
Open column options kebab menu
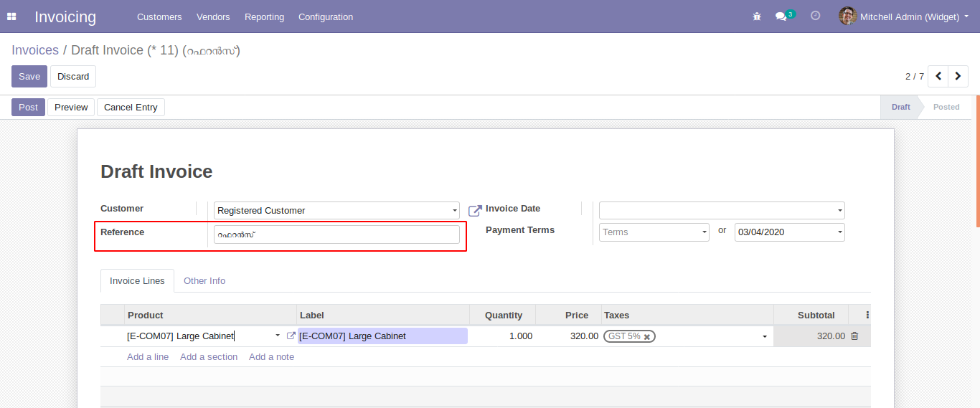[867, 315]
